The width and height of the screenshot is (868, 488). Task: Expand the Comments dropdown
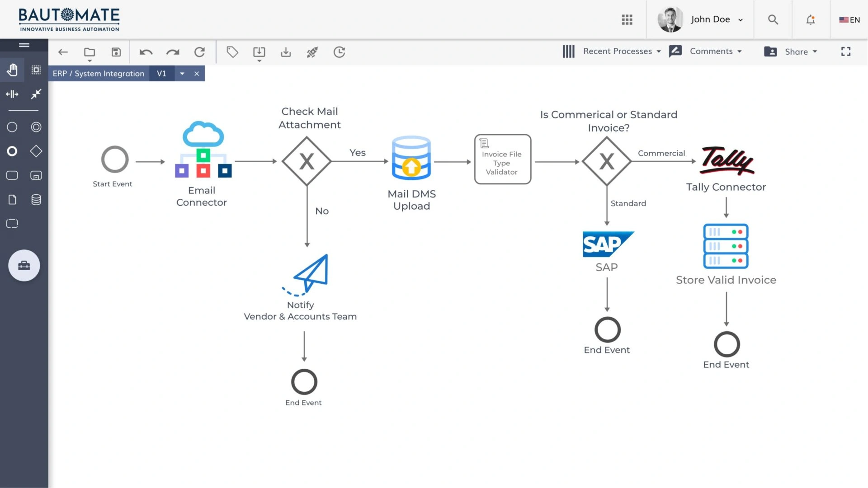[x=716, y=52]
